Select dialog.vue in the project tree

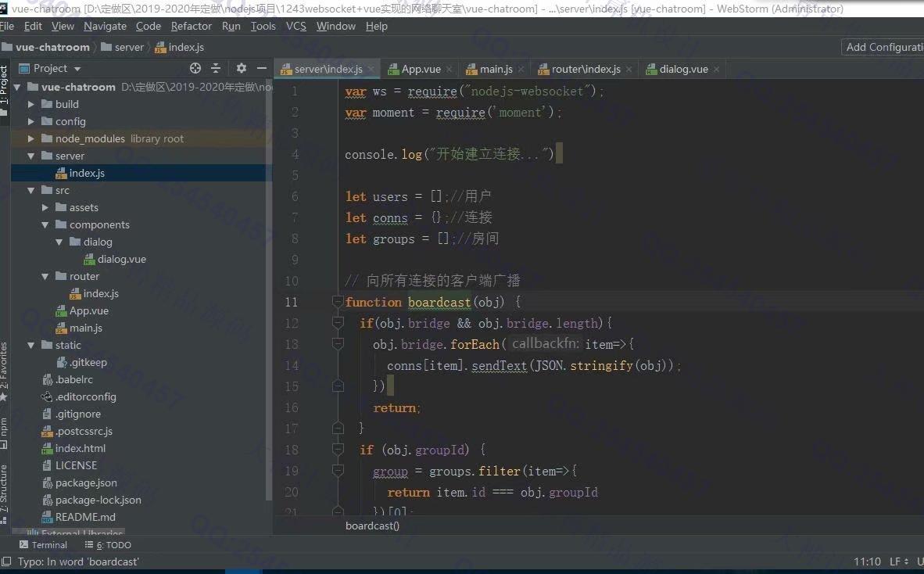tap(121, 260)
